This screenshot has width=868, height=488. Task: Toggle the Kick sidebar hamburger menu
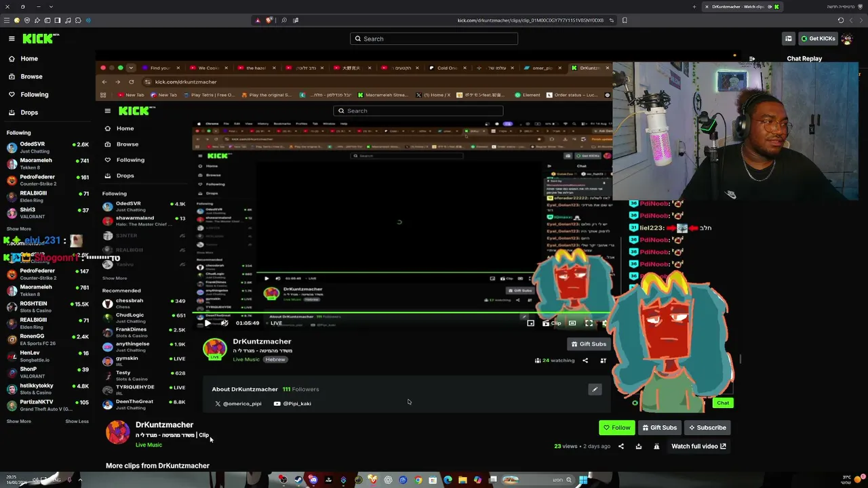[12, 39]
